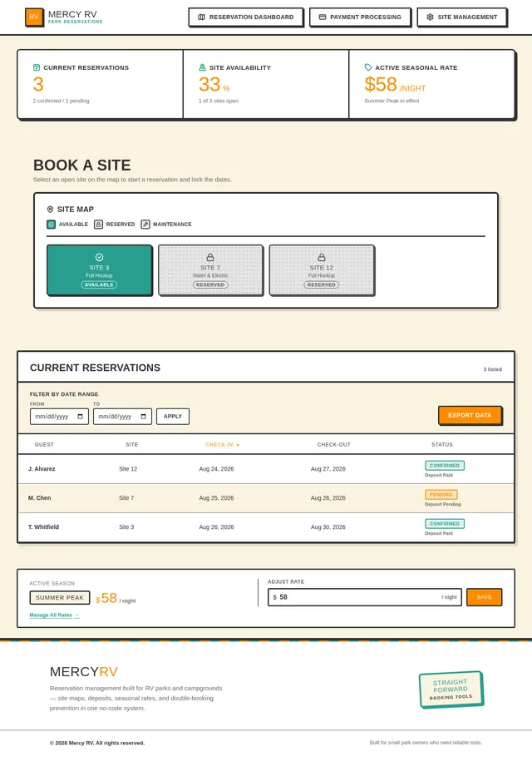Apply the date range filter

[173, 417]
